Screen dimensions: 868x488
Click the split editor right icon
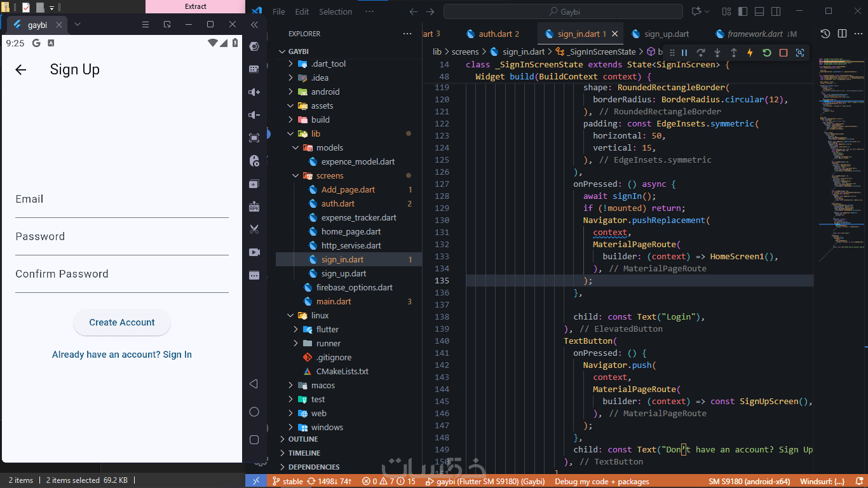click(x=842, y=34)
